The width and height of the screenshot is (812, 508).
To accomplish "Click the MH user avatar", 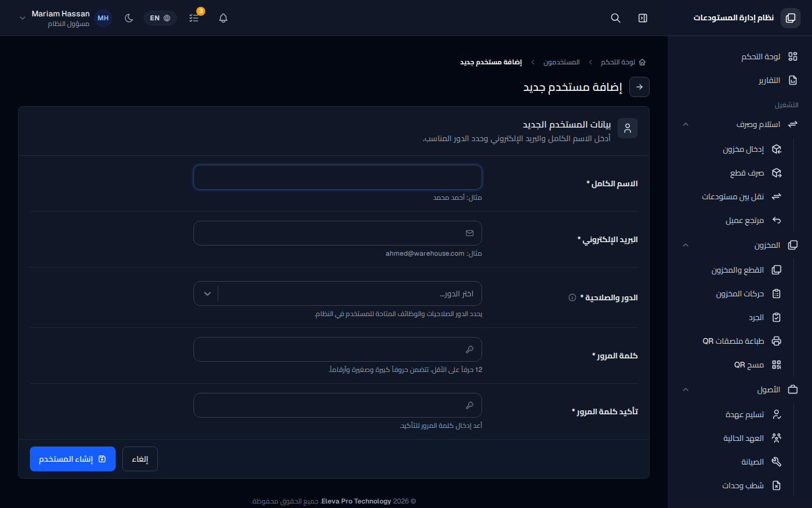I will coord(103,18).
